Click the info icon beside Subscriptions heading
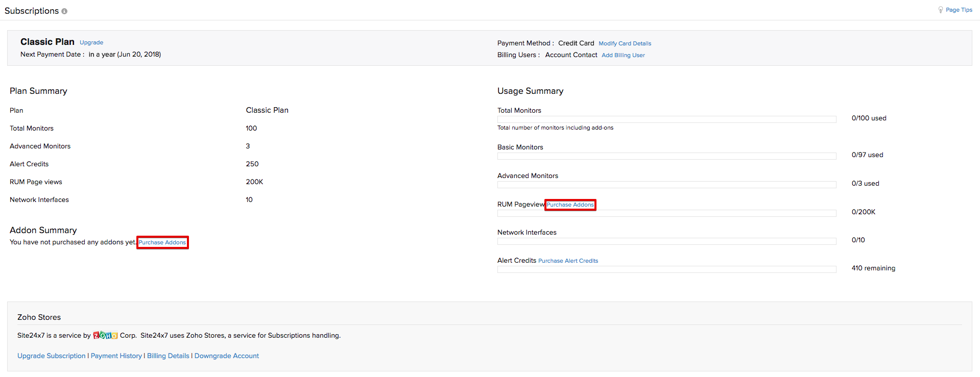This screenshot has width=980, height=377. pyautogui.click(x=64, y=11)
